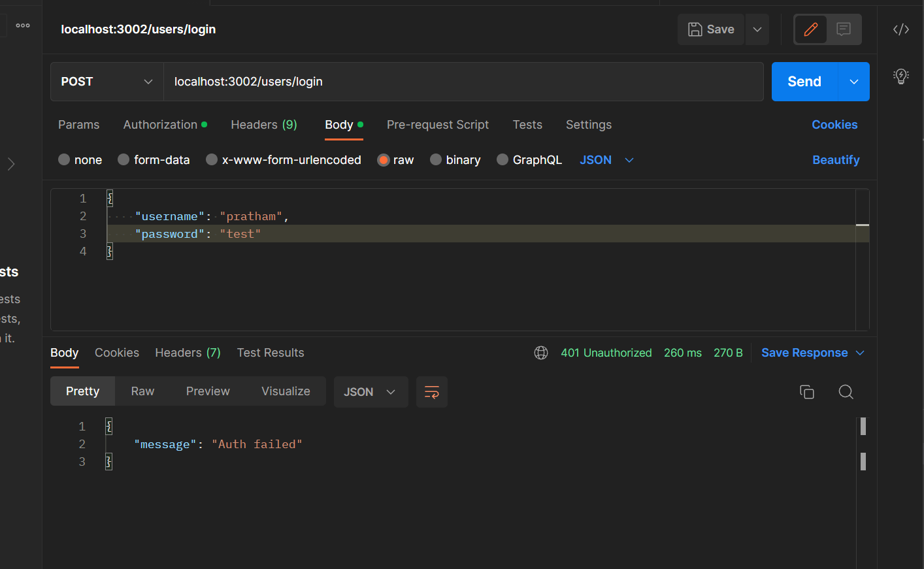Select the none body type radio
The width and height of the screenshot is (924, 569).
pyautogui.click(x=64, y=159)
